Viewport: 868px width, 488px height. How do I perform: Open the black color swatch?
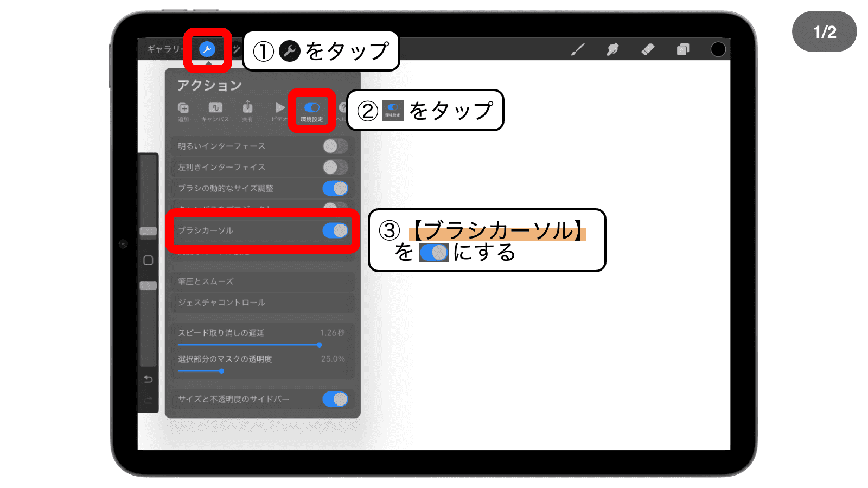(x=718, y=49)
